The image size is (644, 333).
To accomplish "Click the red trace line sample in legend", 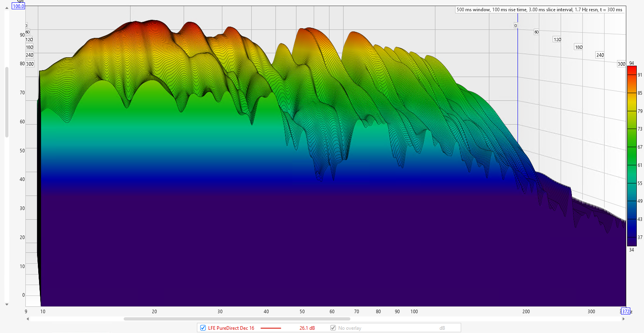I will coord(271,328).
